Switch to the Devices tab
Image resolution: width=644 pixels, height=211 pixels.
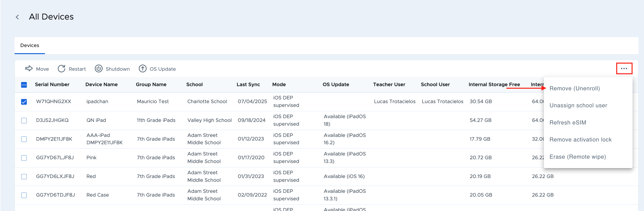[30, 45]
